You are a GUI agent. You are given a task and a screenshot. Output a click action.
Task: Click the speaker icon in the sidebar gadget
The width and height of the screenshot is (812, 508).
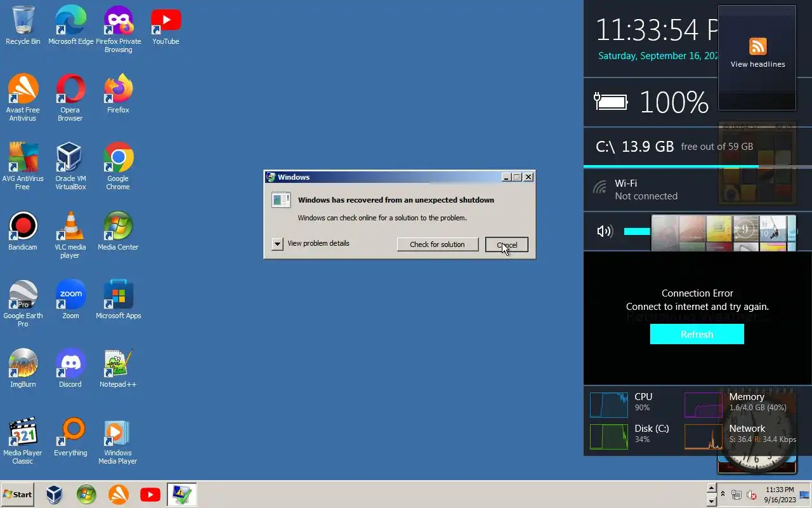click(605, 231)
